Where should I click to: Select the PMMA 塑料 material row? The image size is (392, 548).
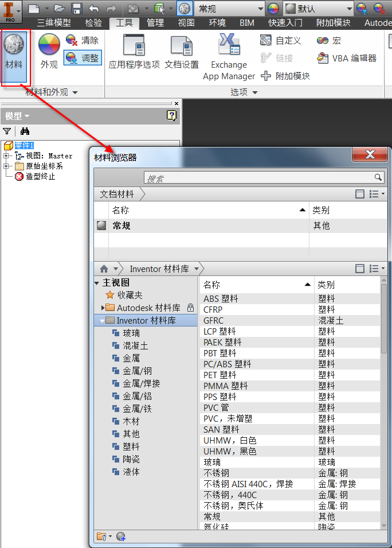[226, 386]
